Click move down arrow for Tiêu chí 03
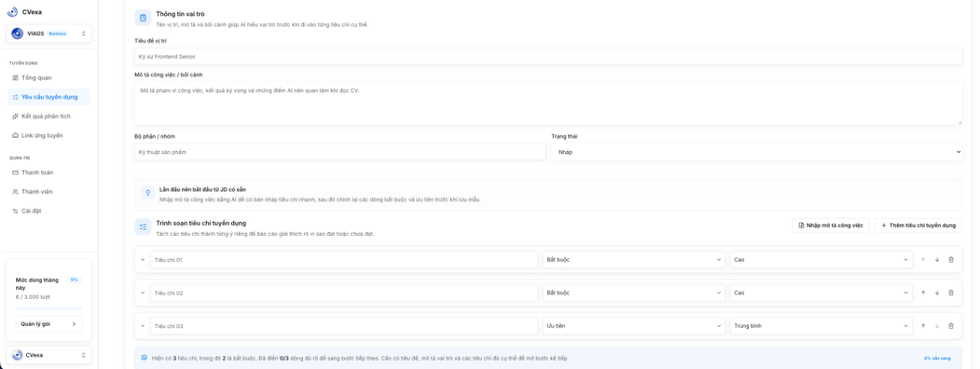 point(938,326)
